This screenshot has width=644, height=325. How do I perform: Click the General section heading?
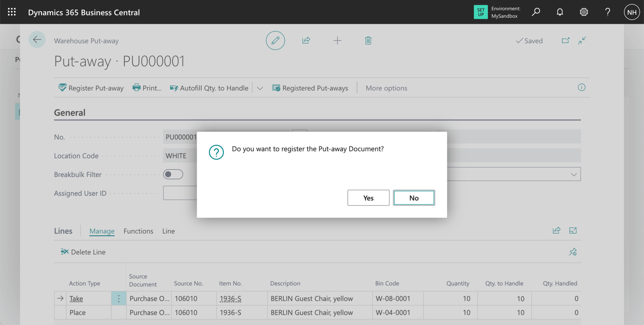[x=69, y=113]
